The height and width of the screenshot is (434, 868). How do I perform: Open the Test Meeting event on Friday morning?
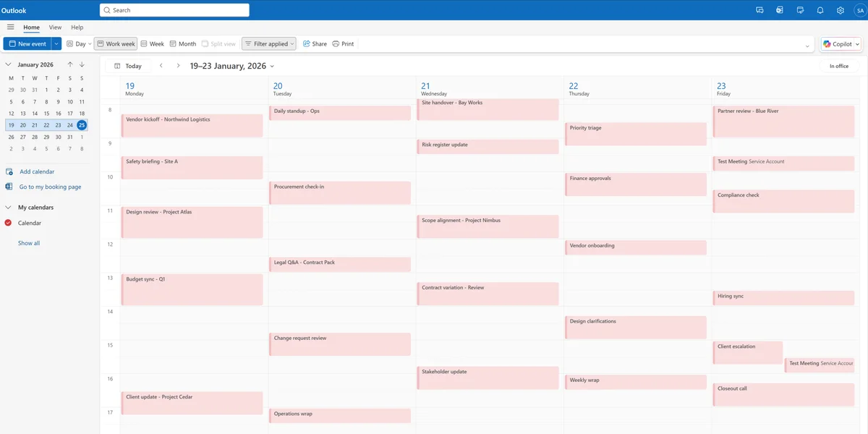783,163
